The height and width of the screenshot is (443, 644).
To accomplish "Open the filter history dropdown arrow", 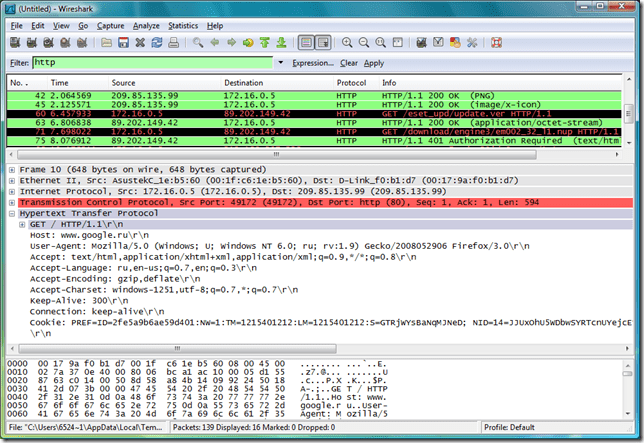I will pos(281,63).
